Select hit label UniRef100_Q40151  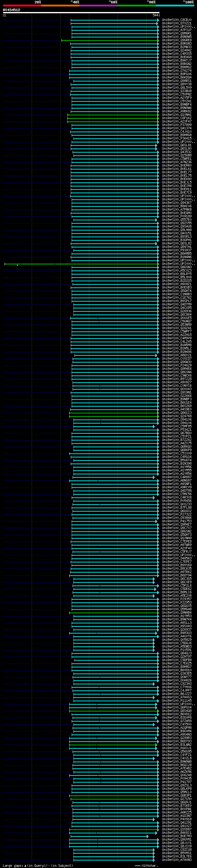(x=176, y=233)
